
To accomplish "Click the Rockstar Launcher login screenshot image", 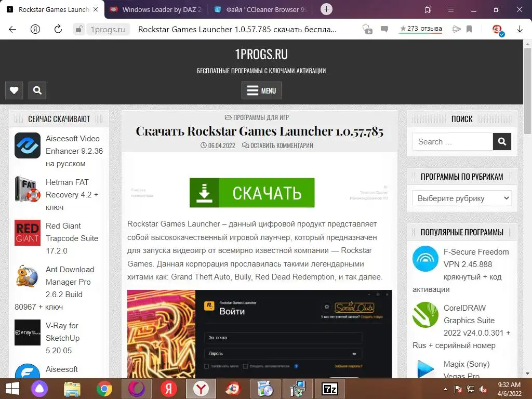I will click(259, 334).
